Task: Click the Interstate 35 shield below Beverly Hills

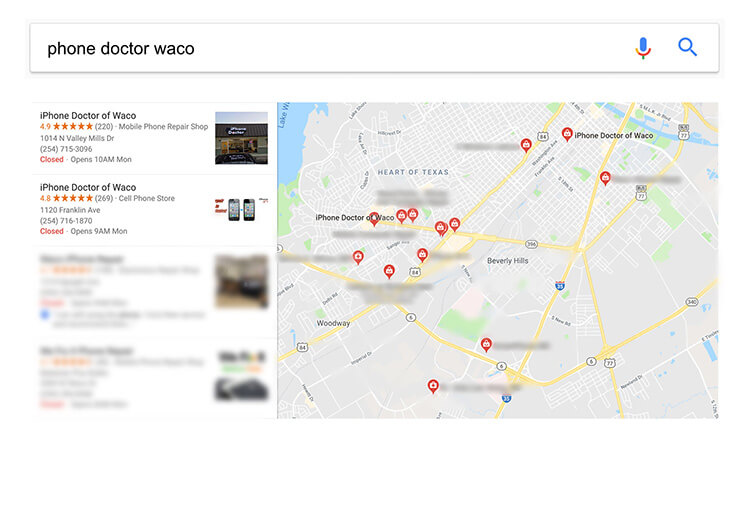Action: 559,285
